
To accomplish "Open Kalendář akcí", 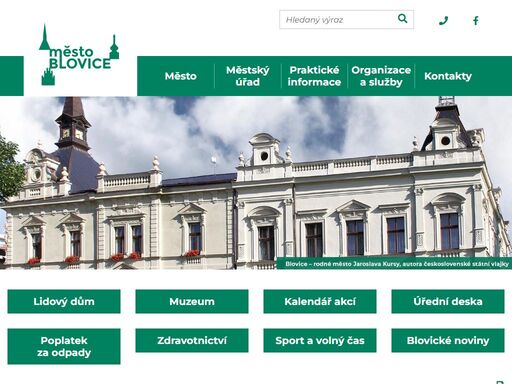I will [x=320, y=301].
